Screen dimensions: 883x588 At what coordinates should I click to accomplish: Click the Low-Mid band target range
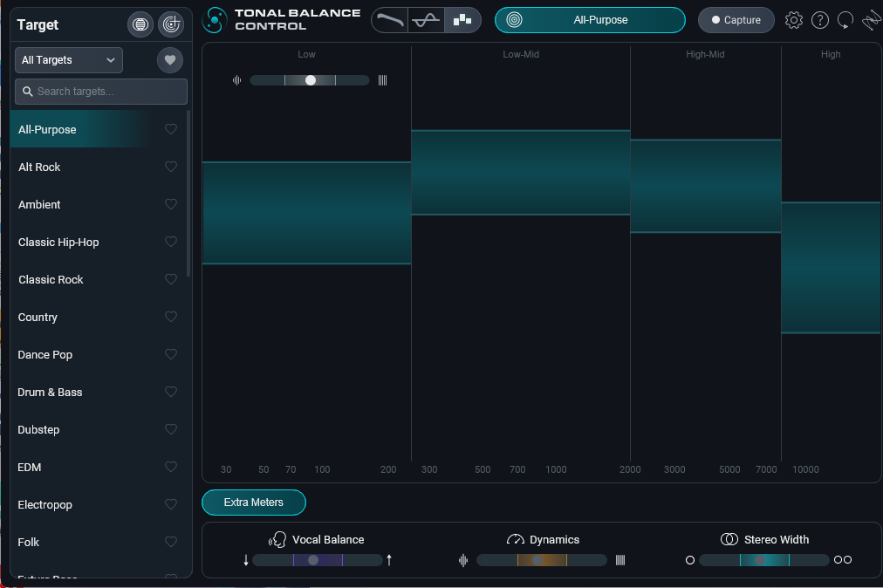coord(521,173)
